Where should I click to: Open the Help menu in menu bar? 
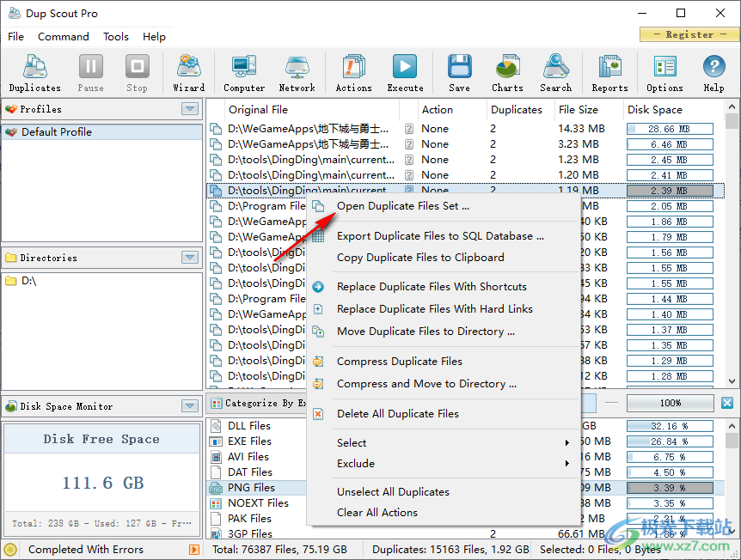click(154, 36)
